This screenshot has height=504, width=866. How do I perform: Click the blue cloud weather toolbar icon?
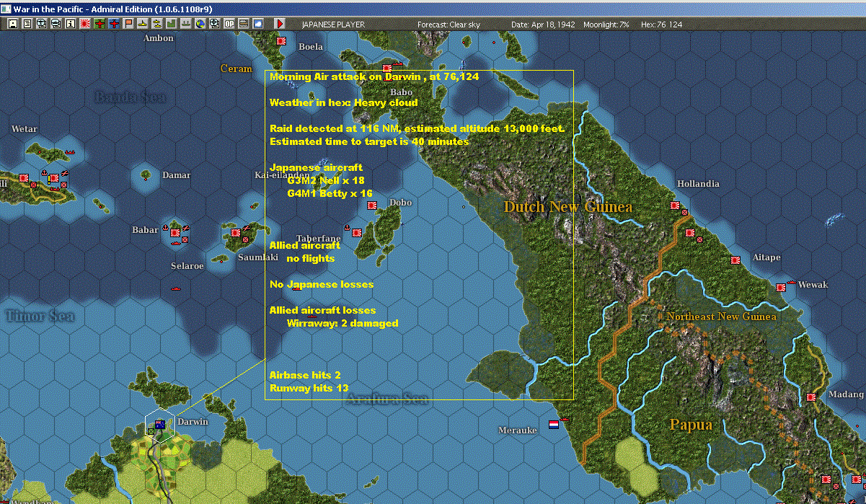258,24
